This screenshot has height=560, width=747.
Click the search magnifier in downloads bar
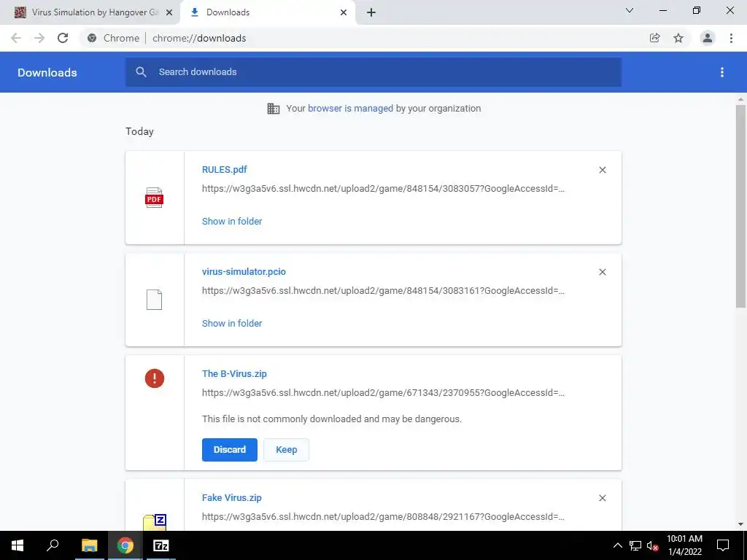point(141,72)
